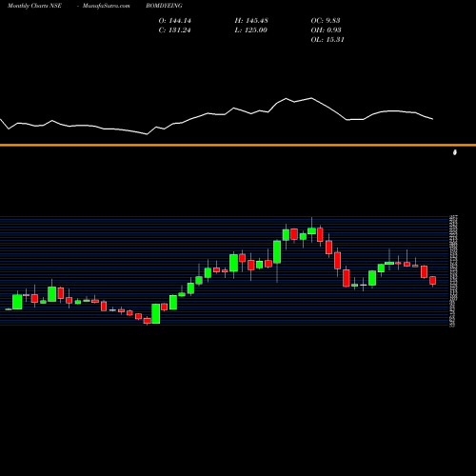Select the BOMDYEING ticker symbol label
The height and width of the screenshot is (476, 476).
tap(164, 6)
